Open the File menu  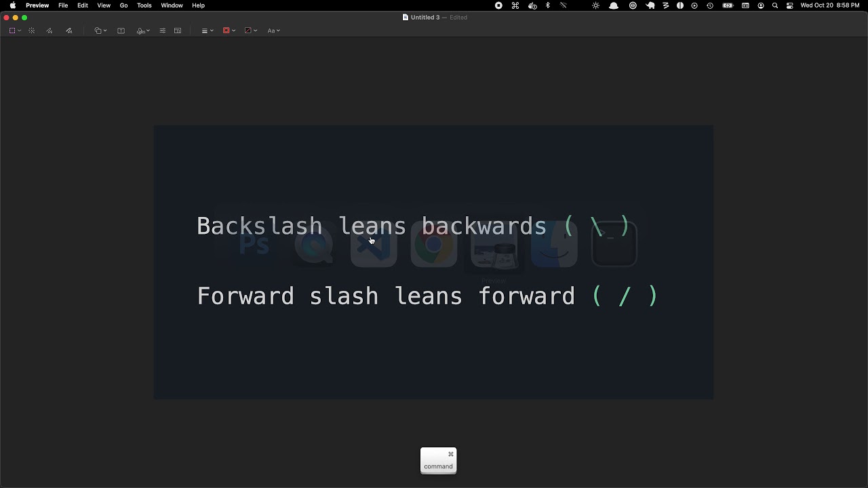(63, 5)
